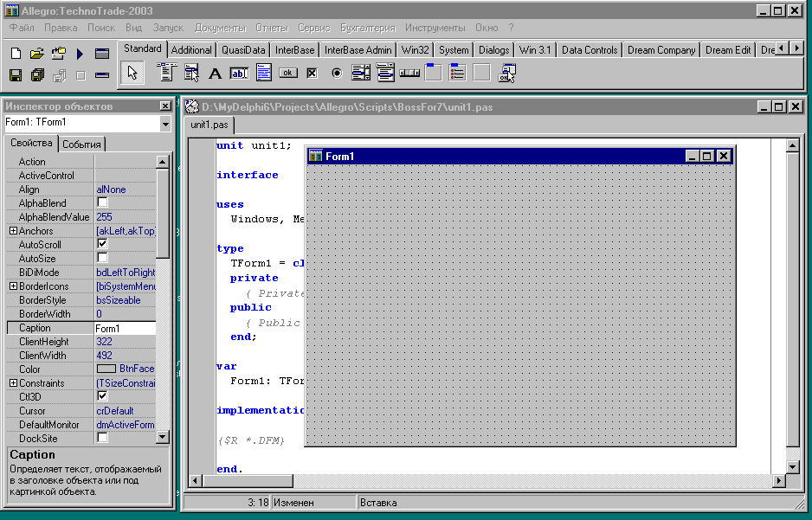Click the Save All stacked disks icon
Screen dimensions: 812x520
(x=37, y=75)
